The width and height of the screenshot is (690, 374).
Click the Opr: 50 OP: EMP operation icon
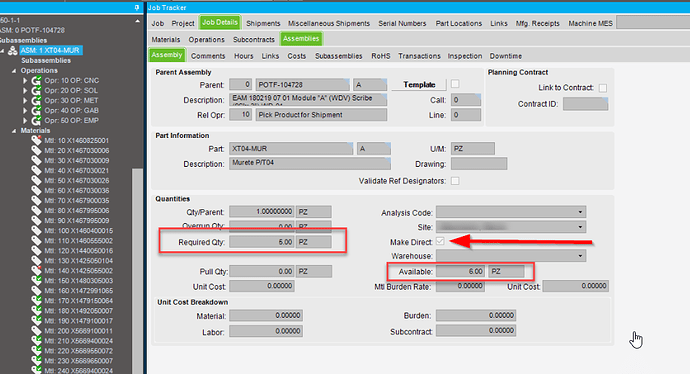click(36, 121)
